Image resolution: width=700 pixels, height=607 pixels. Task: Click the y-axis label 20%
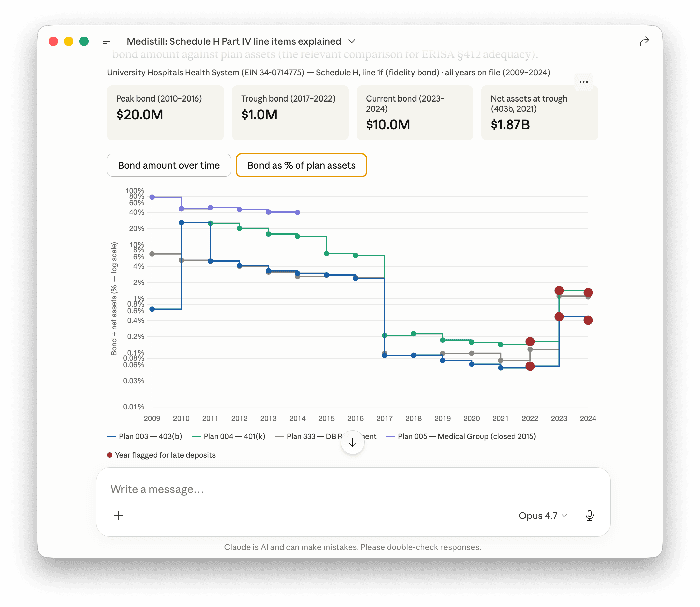(137, 229)
